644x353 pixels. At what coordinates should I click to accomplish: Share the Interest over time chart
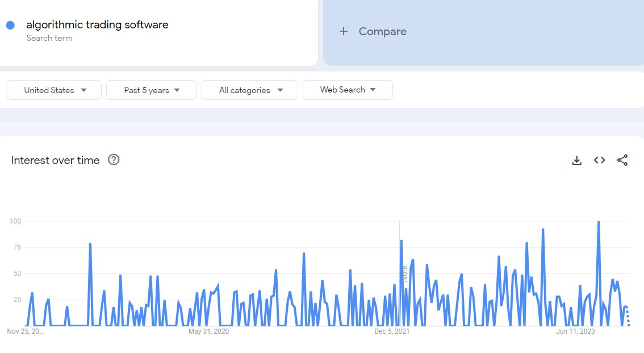click(x=622, y=160)
